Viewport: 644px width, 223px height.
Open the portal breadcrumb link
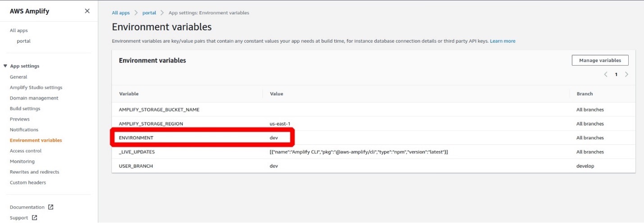pyautogui.click(x=149, y=13)
